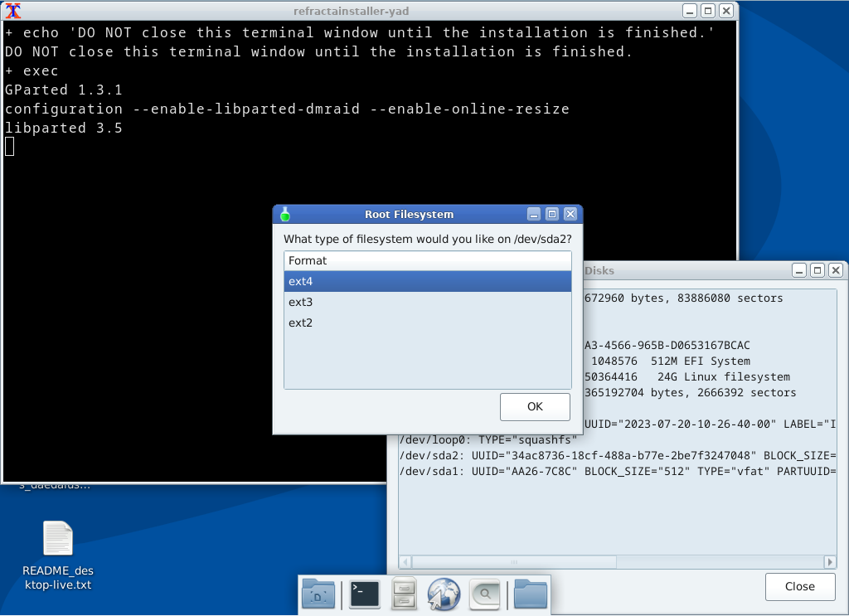Confirm filesystem choice with OK
Screen dimensions: 849x616
(x=534, y=406)
